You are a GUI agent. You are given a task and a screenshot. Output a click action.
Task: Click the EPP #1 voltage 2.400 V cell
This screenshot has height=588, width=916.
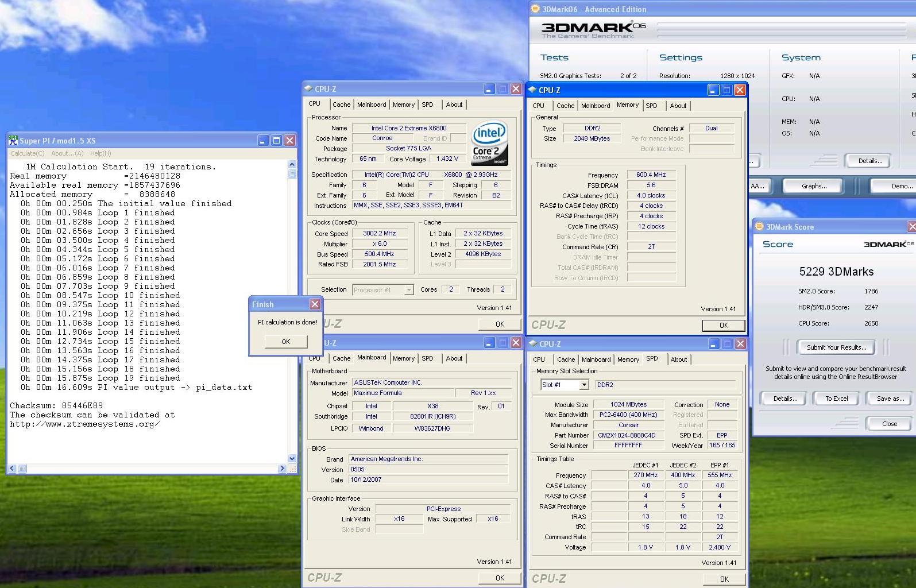click(720, 547)
